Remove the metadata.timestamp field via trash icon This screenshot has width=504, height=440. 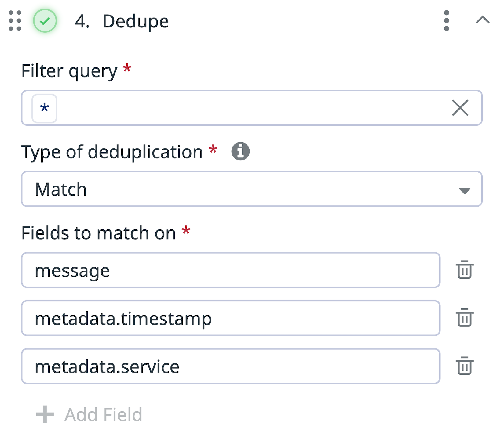464,318
